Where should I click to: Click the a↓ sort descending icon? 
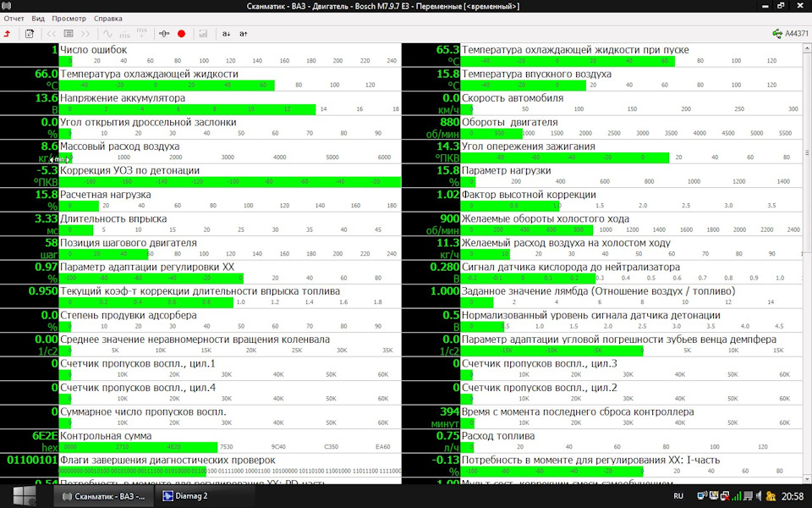[227, 34]
